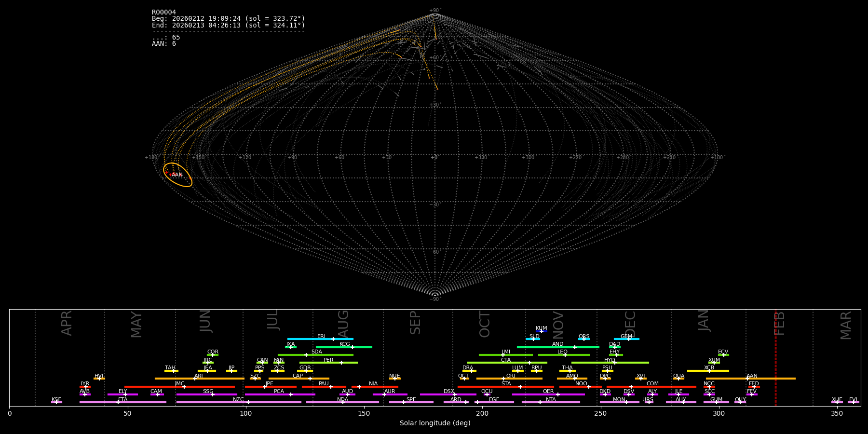Click the peak marker on the LYR bar
The height and width of the screenshot is (434, 868).
coord(86,387)
